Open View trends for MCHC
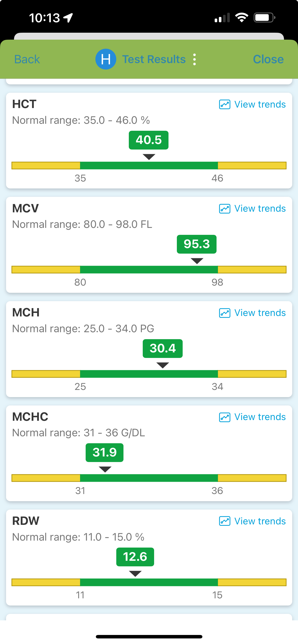Image resolution: width=298 pixels, height=644 pixels. point(260,417)
